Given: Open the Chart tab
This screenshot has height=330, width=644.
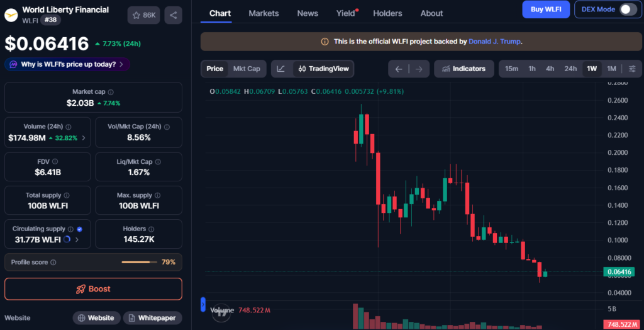Looking at the screenshot, I should tap(220, 13).
